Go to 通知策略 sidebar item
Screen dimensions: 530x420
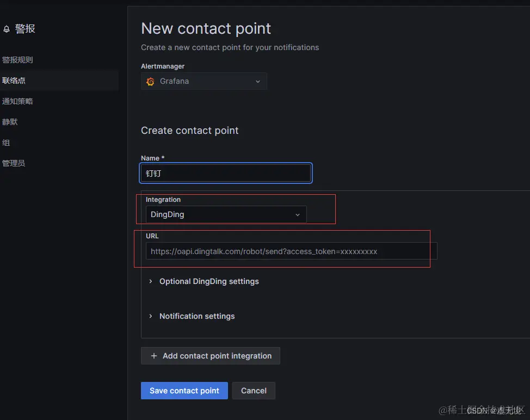click(x=17, y=101)
